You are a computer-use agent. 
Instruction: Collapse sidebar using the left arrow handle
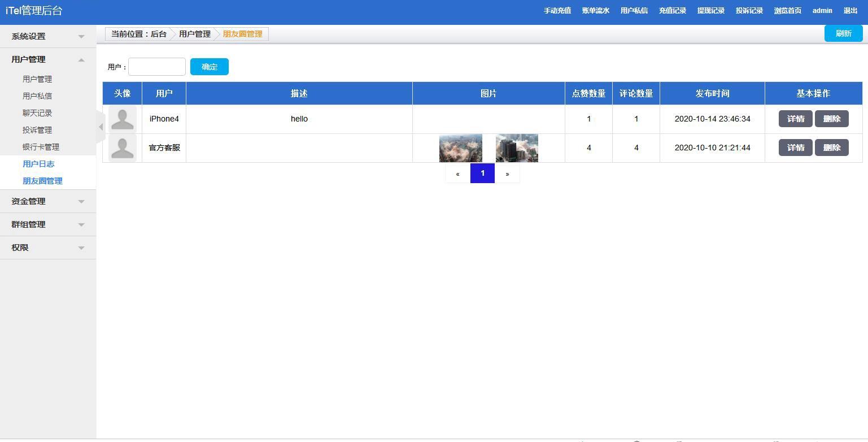click(x=101, y=127)
